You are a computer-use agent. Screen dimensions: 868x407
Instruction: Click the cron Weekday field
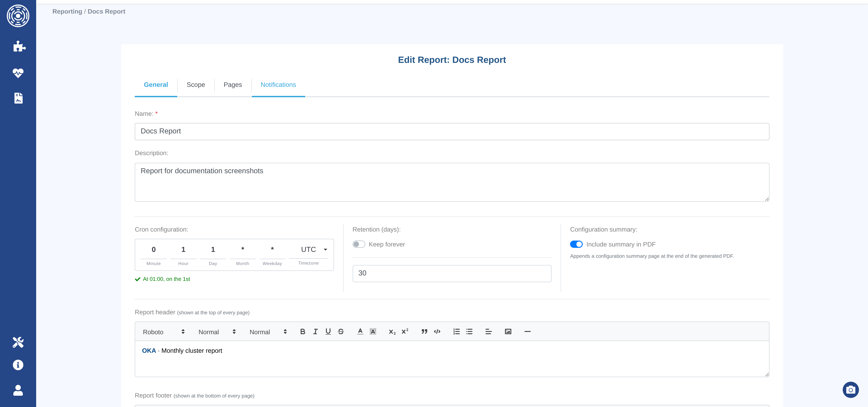click(x=272, y=250)
